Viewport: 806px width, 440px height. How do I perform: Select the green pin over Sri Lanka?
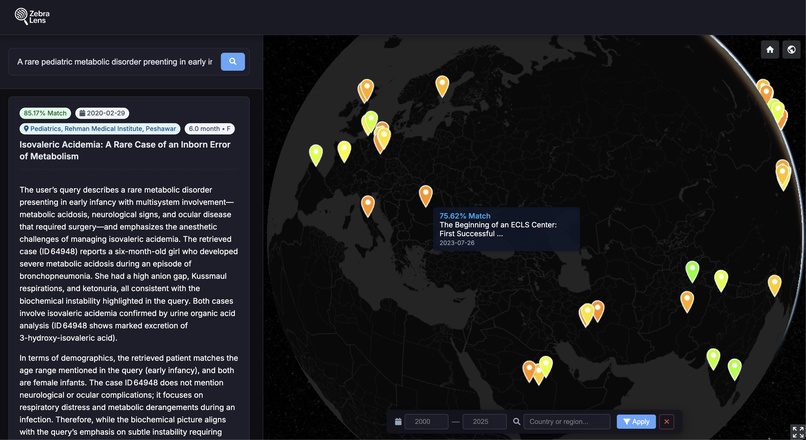pyautogui.click(x=735, y=369)
